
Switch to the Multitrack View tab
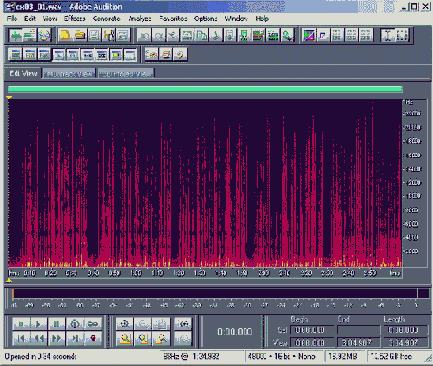click(x=69, y=74)
